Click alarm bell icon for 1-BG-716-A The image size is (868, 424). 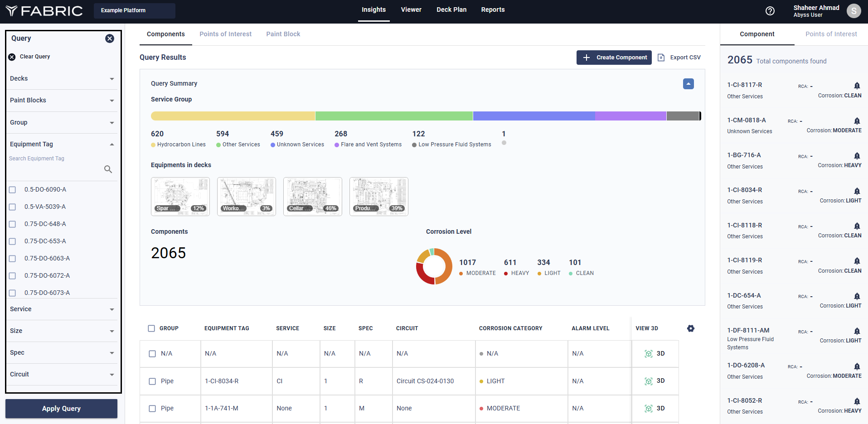click(857, 156)
